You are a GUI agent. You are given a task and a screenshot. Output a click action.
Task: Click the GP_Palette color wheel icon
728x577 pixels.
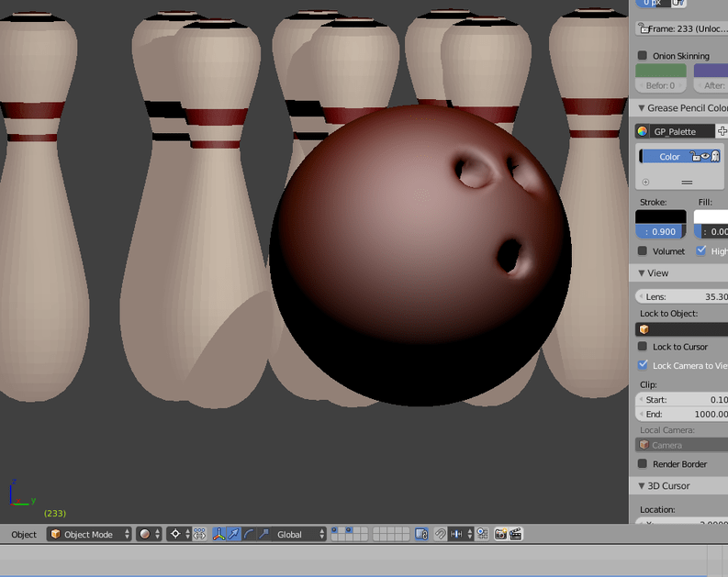pos(643,131)
